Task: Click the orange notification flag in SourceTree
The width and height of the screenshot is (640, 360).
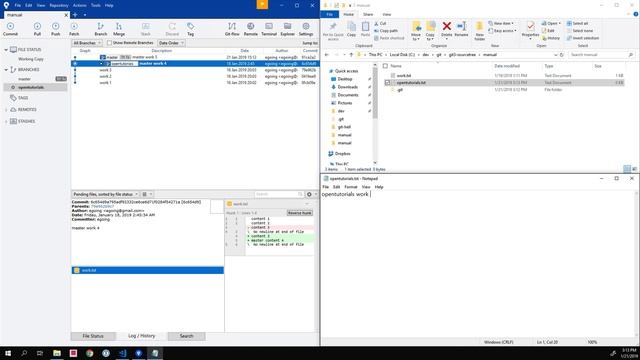Action: 262,4
